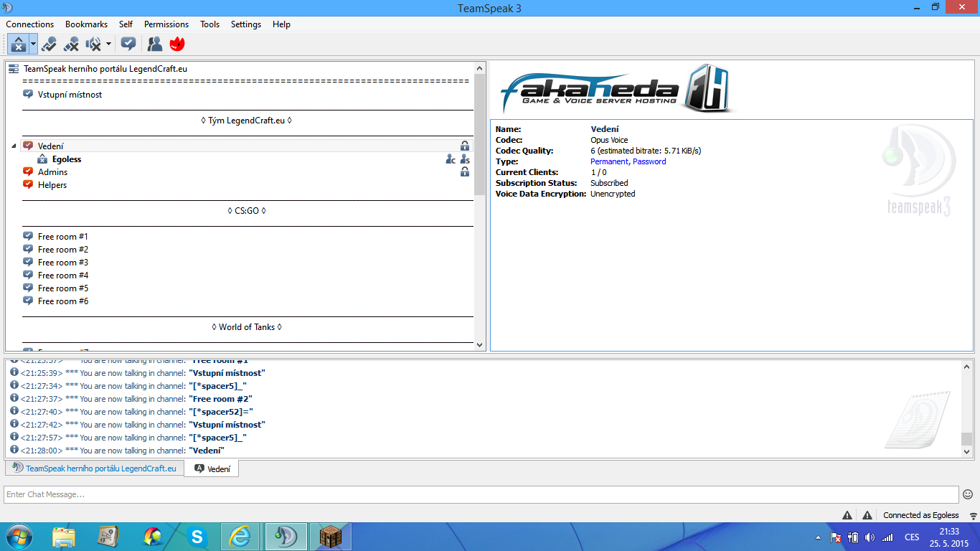
Task: Select the Tým LegendCraft.eu spacer
Action: (x=247, y=121)
